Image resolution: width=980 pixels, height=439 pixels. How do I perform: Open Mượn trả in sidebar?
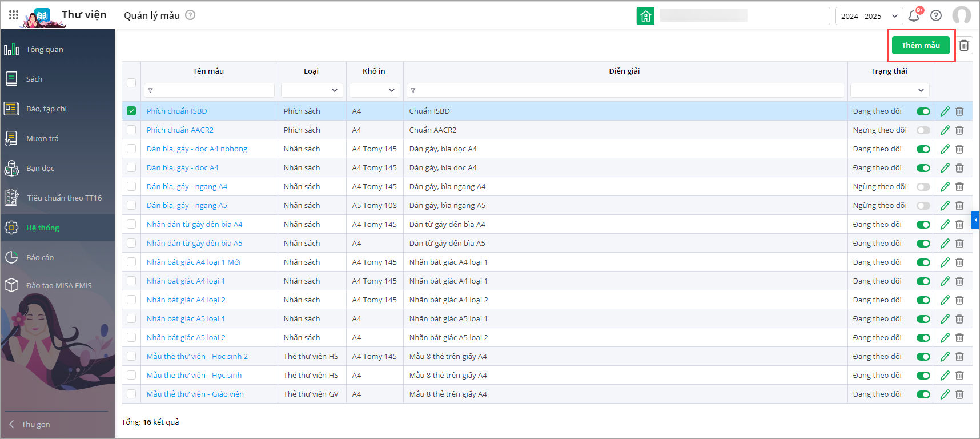click(42, 138)
